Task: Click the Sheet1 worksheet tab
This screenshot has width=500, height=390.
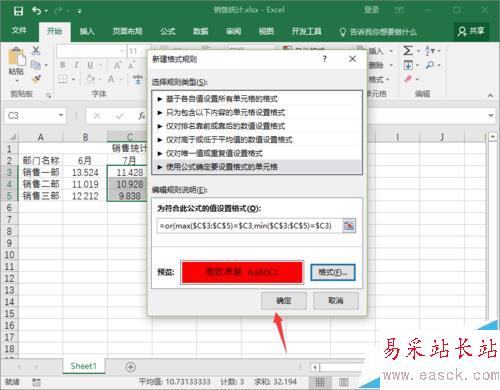Action: click(83, 366)
